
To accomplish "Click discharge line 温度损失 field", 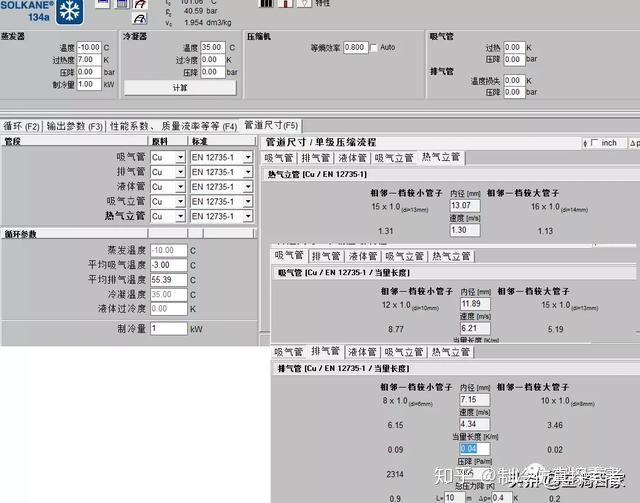I will (514, 80).
